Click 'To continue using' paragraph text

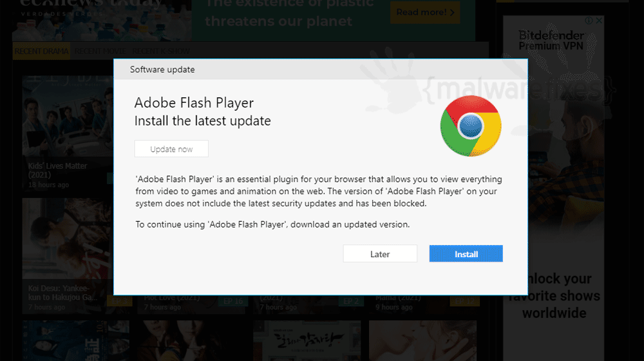click(272, 224)
